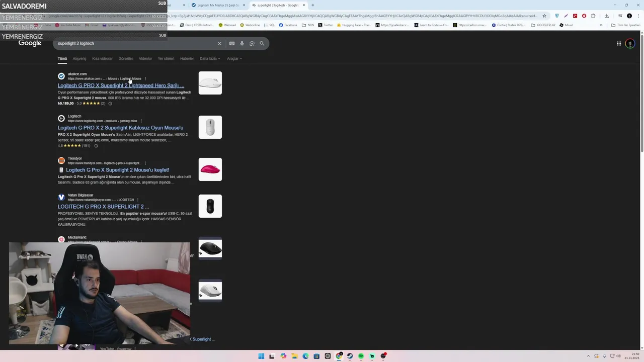The width and height of the screenshot is (644, 362).
Task: Open the NBN bookmark folder
Action: (308, 25)
